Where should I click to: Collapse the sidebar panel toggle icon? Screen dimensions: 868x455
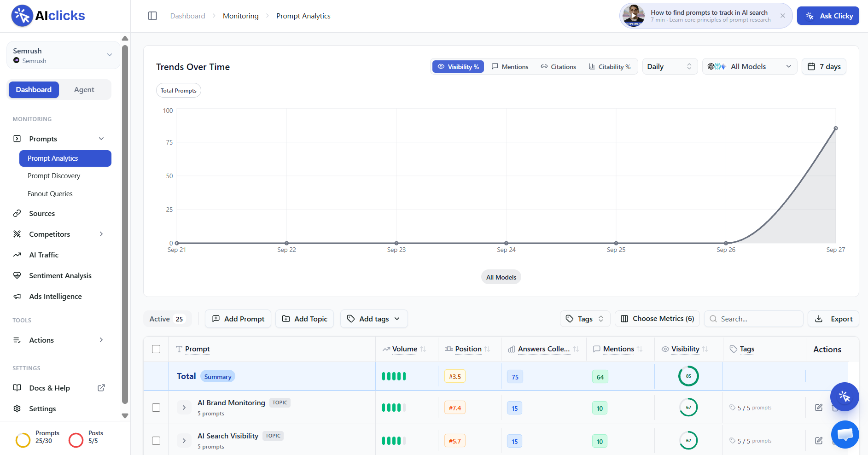click(x=152, y=16)
